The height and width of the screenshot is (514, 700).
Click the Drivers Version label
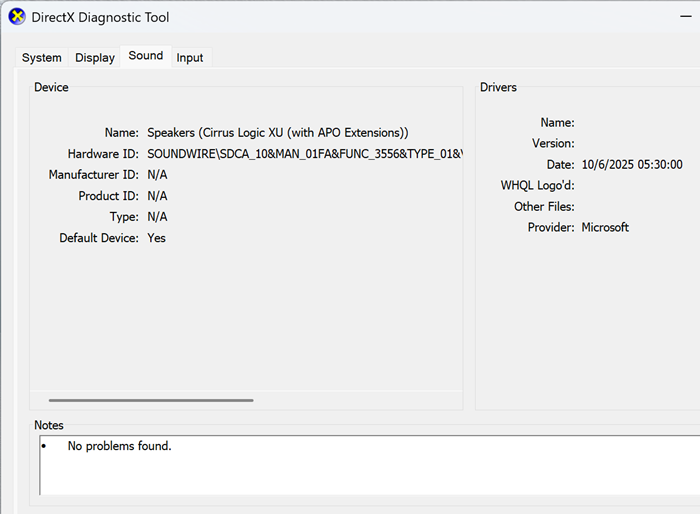coord(553,143)
